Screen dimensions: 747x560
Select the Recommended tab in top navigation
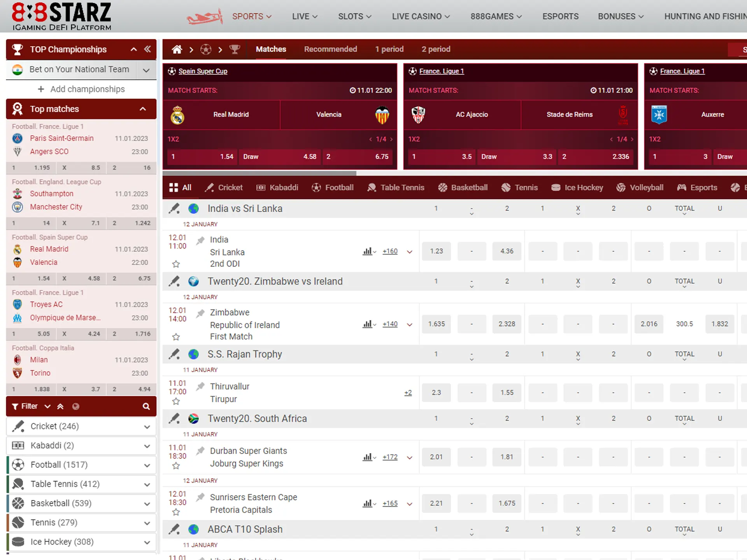(x=331, y=49)
